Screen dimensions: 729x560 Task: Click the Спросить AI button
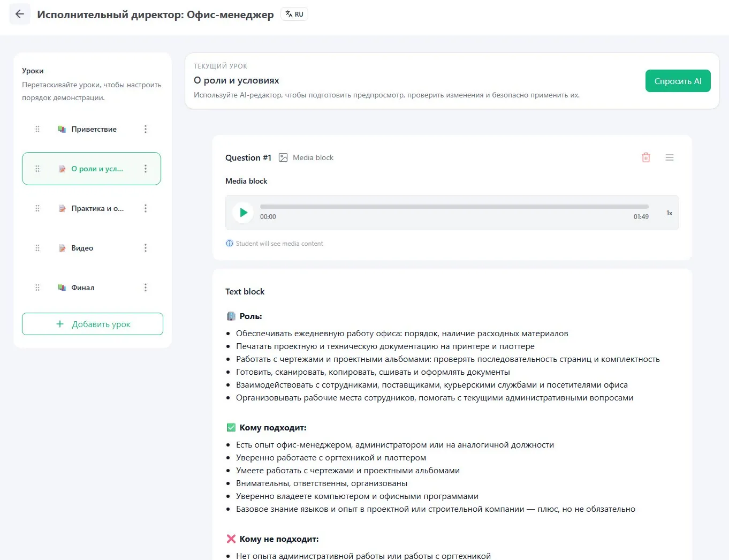[x=678, y=81]
